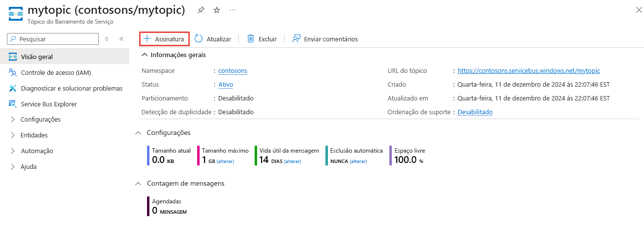
Task: Click the Desabilitado link for Ordenação de suporte
Action: tap(475, 112)
